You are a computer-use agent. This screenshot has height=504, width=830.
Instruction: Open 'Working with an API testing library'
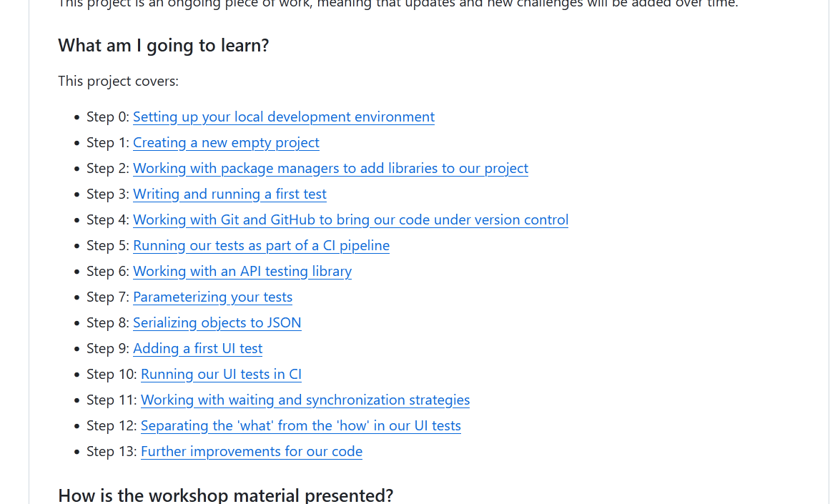point(242,271)
